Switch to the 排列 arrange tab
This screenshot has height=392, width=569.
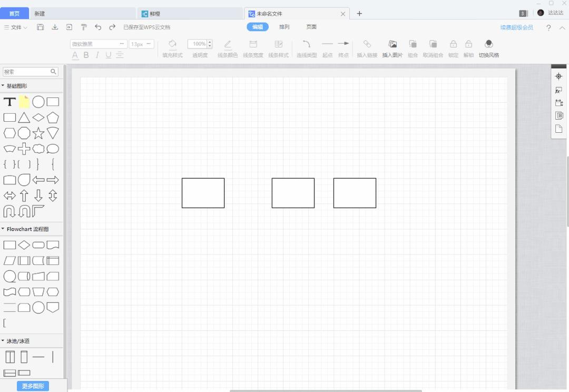point(284,27)
